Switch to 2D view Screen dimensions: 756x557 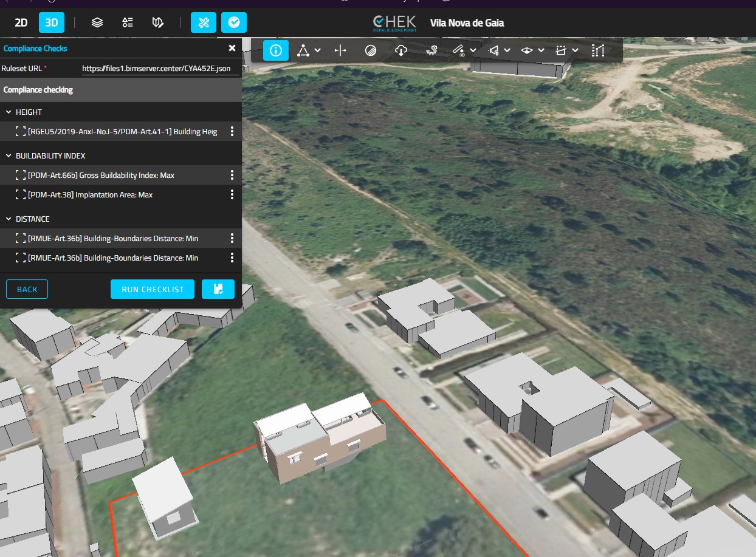[21, 22]
